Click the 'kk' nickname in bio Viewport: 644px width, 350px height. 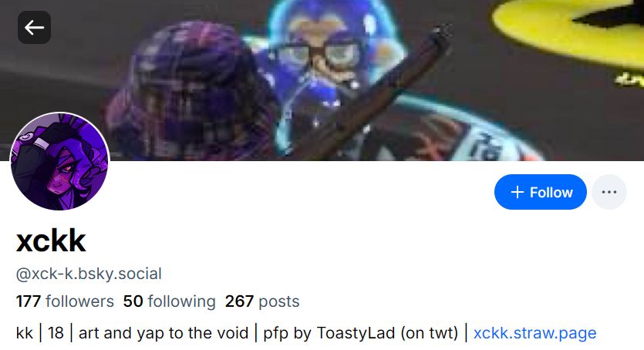coord(24,333)
